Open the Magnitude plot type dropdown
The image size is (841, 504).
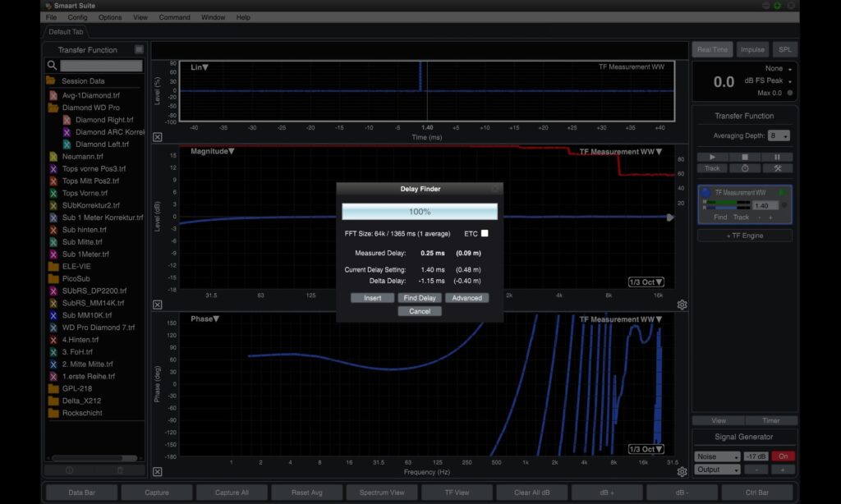click(x=213, y=151)
